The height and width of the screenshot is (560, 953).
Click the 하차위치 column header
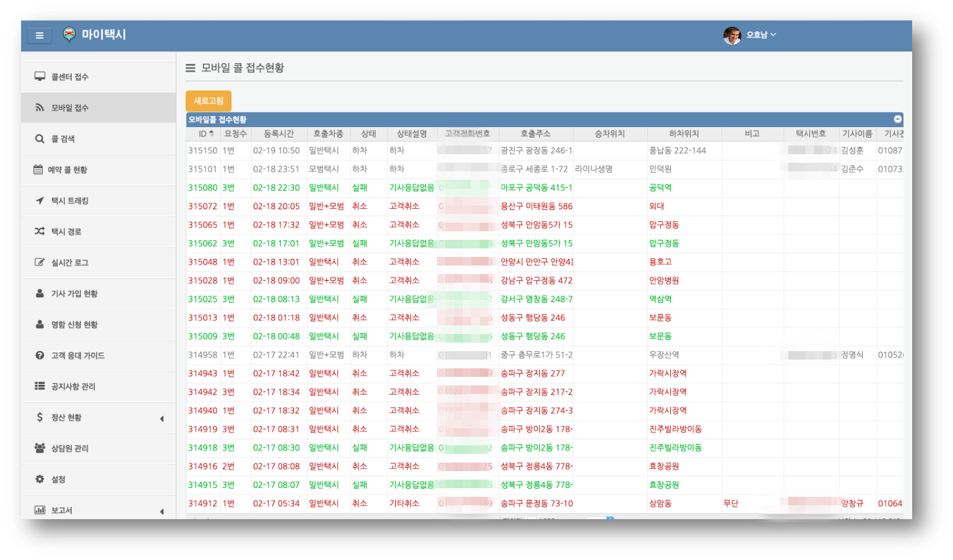coord(684,134)
